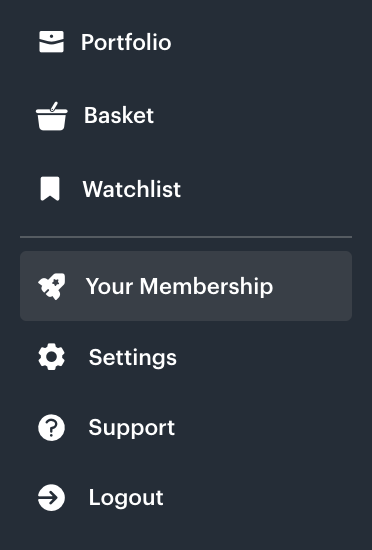Click the divider line above Your Membership
This screenshot has height=550, width=372.
click(186, 237)
